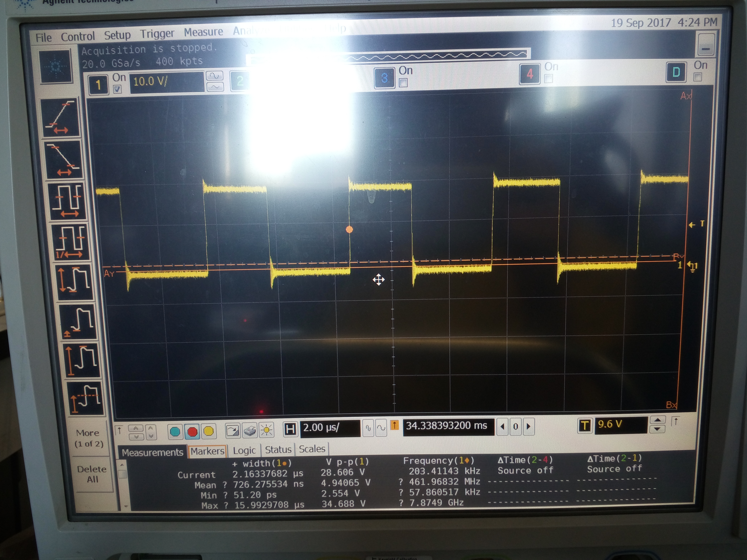This screenshot has width=747, height=560.
Task: Enable channel 4 On checkbox
Action: (x=548, y=79)
